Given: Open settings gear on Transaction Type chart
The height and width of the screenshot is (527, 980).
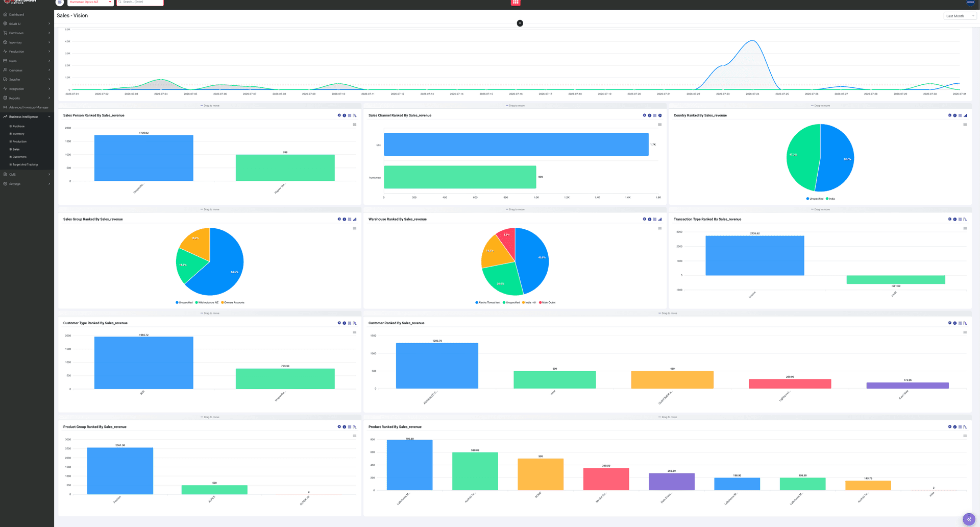Looking at the screenshot, I should [950, 219].
